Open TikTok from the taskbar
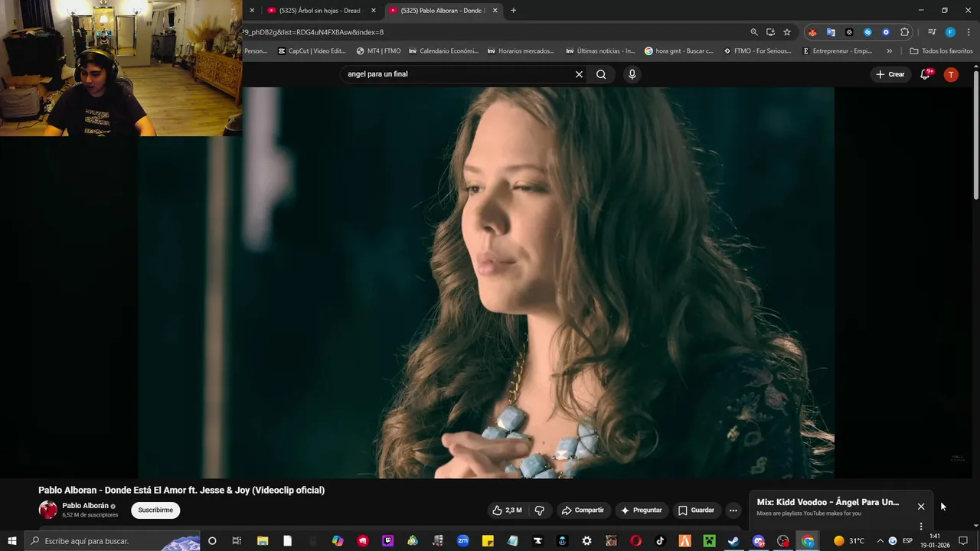The width and height of the screenshot is (980, 551). pos(660,541)
